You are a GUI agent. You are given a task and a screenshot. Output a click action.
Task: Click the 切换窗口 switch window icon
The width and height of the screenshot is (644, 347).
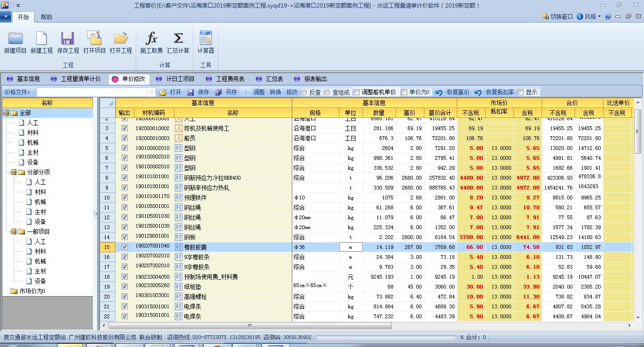tap(545, 17)
